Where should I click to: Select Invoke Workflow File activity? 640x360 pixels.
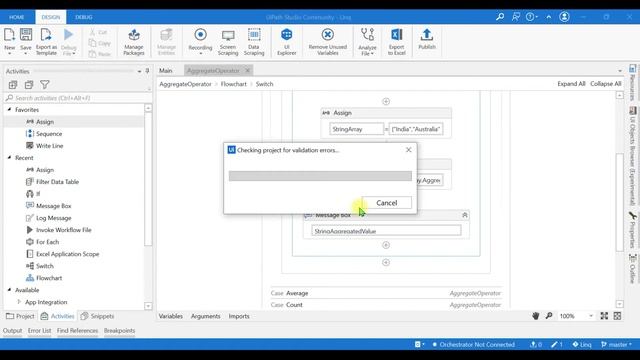[x=64, y=230]
